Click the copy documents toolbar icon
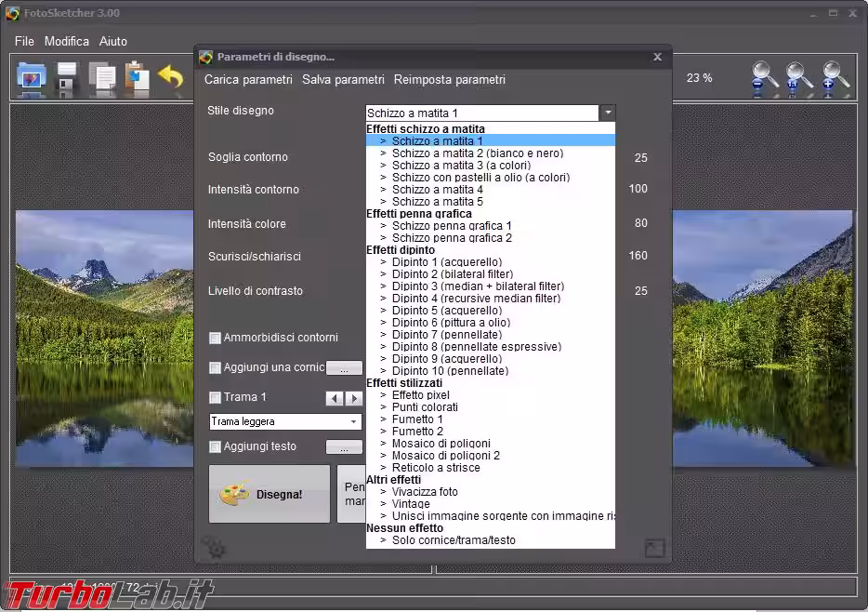 (x=102, y=79)
